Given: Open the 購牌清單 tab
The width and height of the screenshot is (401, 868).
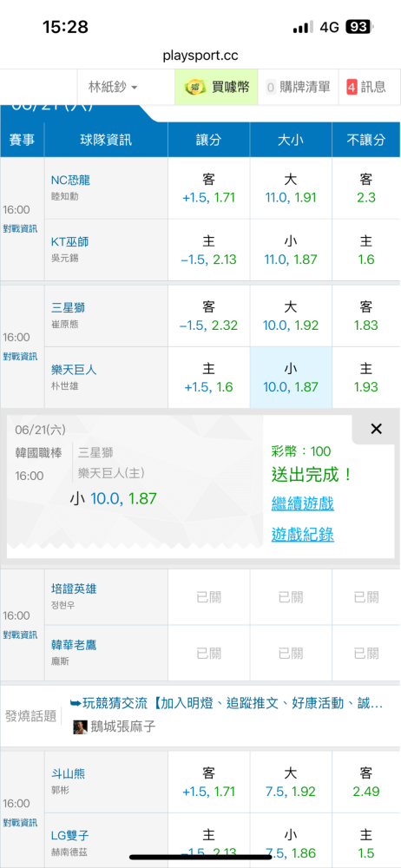Looking at the screenshot, I should click(298, 87).
